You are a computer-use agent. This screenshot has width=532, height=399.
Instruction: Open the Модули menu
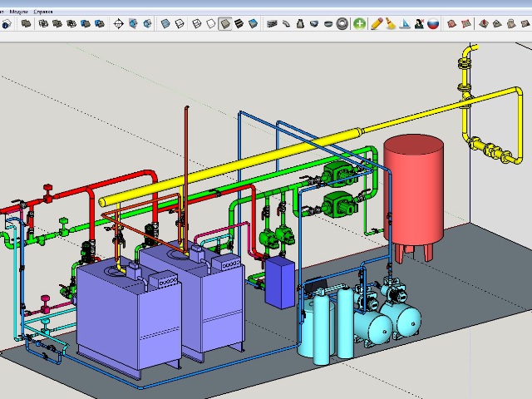click(x=18, y=12)
